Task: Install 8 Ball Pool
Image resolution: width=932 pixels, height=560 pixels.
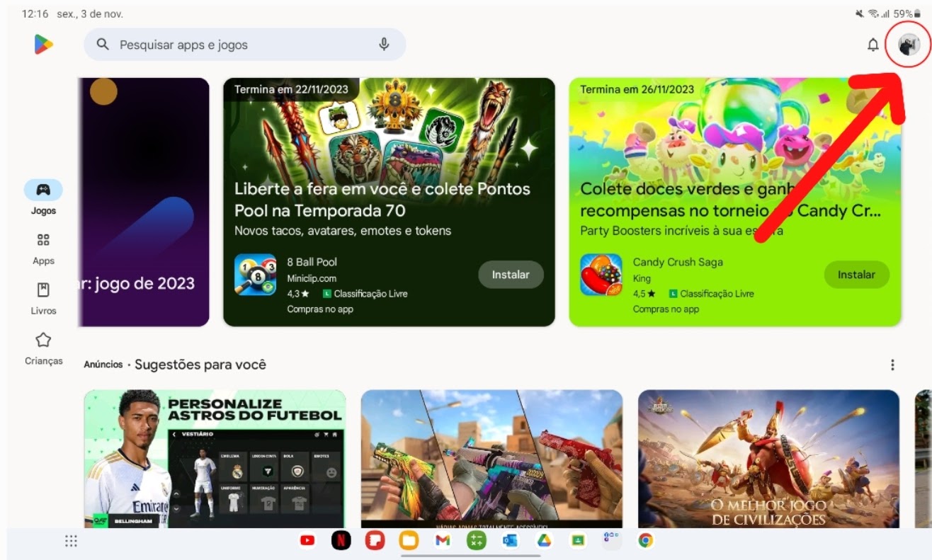Action: (x=511, y=275)
